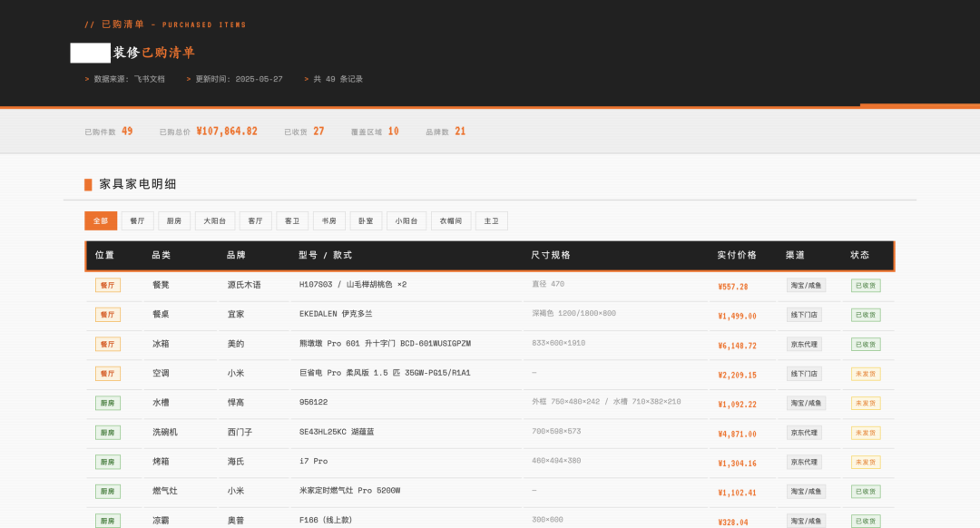
Task: Click the 家具家电明细 section heading
Action: (138, 184)
